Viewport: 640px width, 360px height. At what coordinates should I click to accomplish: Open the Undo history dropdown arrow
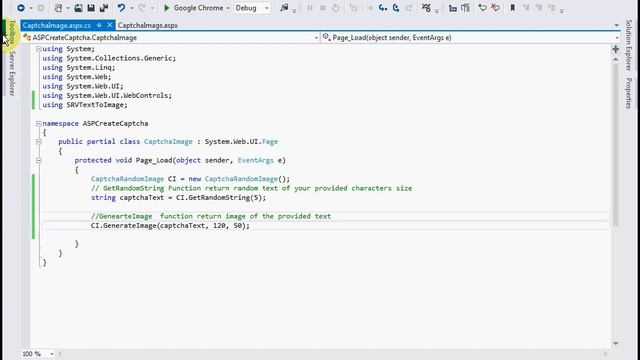pyautogui.click(x=131, y=8)
